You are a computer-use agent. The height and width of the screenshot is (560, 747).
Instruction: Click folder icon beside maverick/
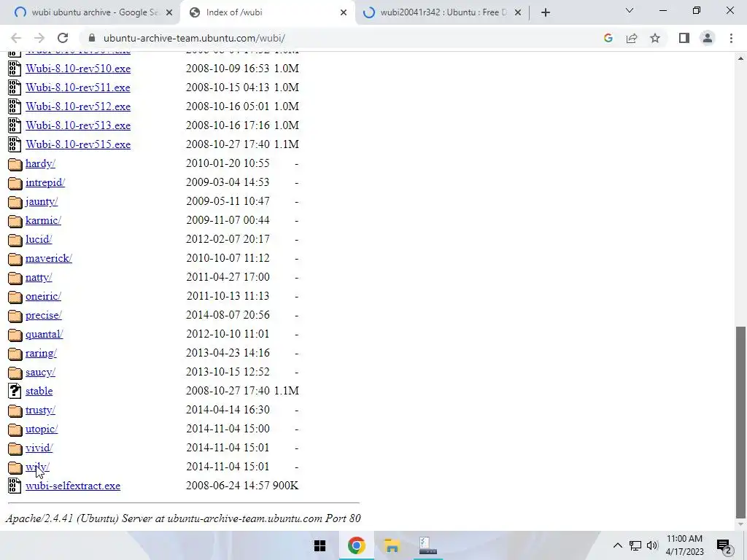click(15, 259)
